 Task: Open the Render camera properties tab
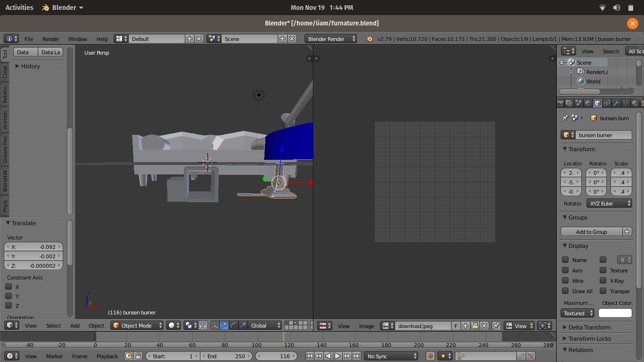click(561, 103)
